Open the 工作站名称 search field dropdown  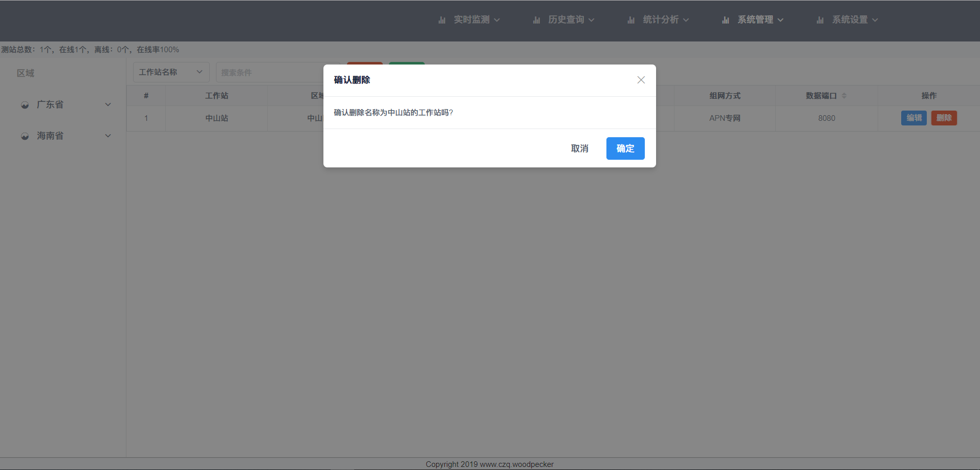pos(171,72)
